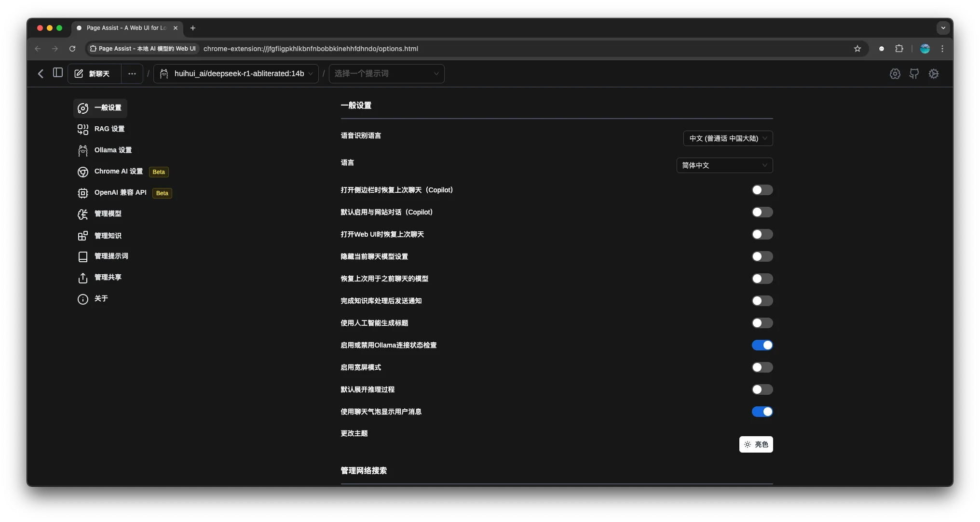The image size is (980, 522).
Task: Open the 语言 简体中文 dropdown
Action: pyautogui.click(x=725, y=165)
